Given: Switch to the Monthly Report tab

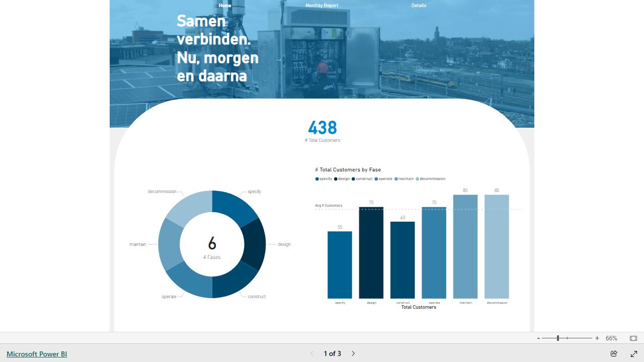Looking at the screenshot, I should [321, 6].
